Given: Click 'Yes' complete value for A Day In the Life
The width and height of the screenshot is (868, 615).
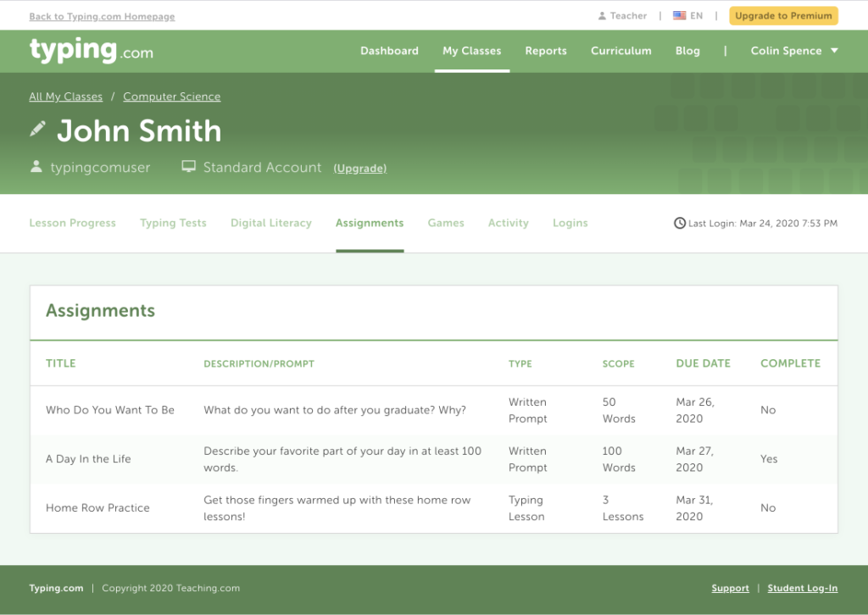Looking at the screenshot, I should pos(769,458).
